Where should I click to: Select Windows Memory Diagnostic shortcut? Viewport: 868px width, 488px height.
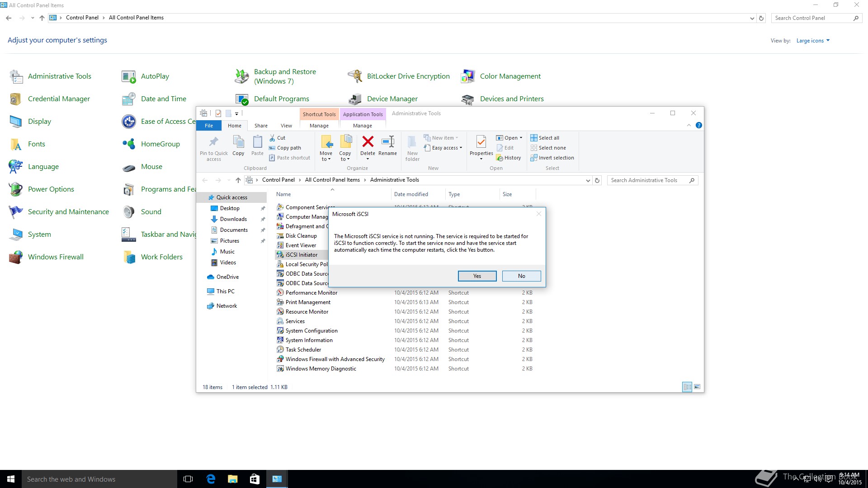pos(321,369)
